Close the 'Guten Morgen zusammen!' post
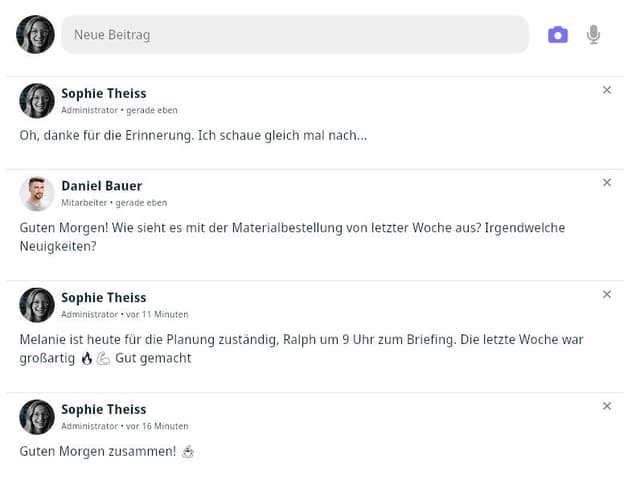Image resolution: width=640 pixels, height=479 pixels. point(607,406)
